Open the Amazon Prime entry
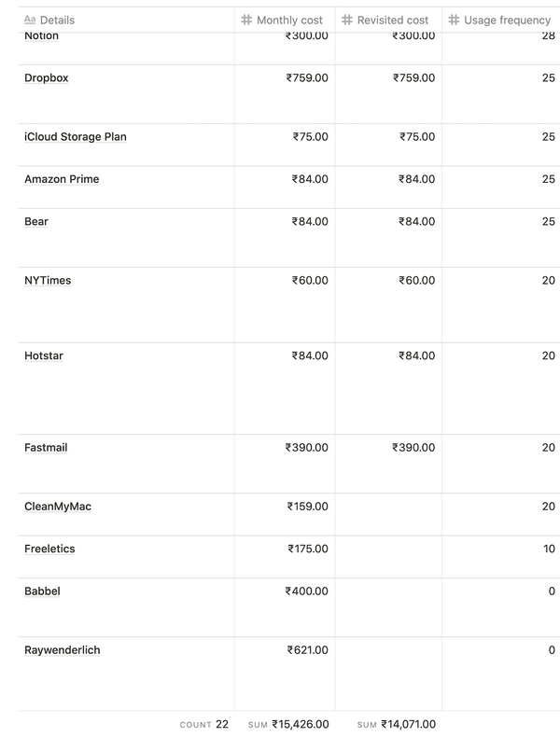The image size is (560, 737). pos(62,179)
